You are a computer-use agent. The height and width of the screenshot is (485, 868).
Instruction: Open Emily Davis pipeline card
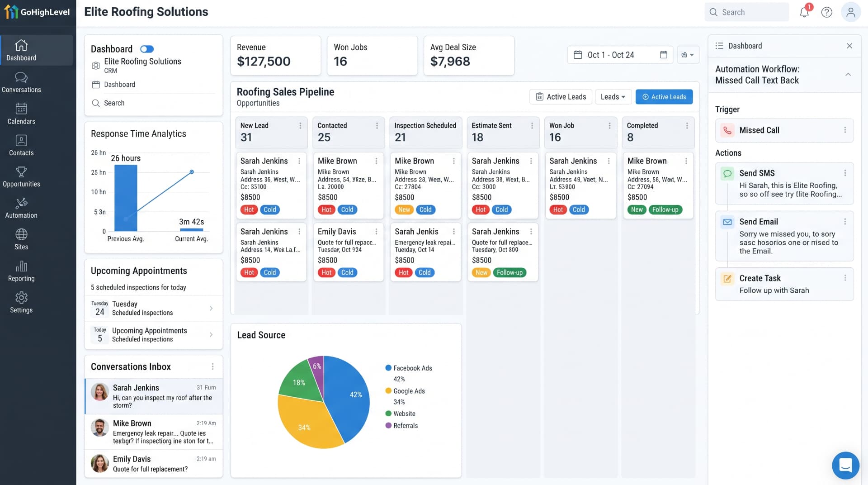coord(348,252)
